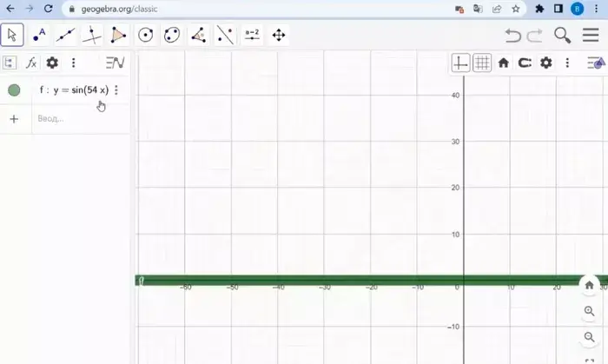Go back in browser history
The width and height of the screenshot is (608, 364).
point(10,9)
